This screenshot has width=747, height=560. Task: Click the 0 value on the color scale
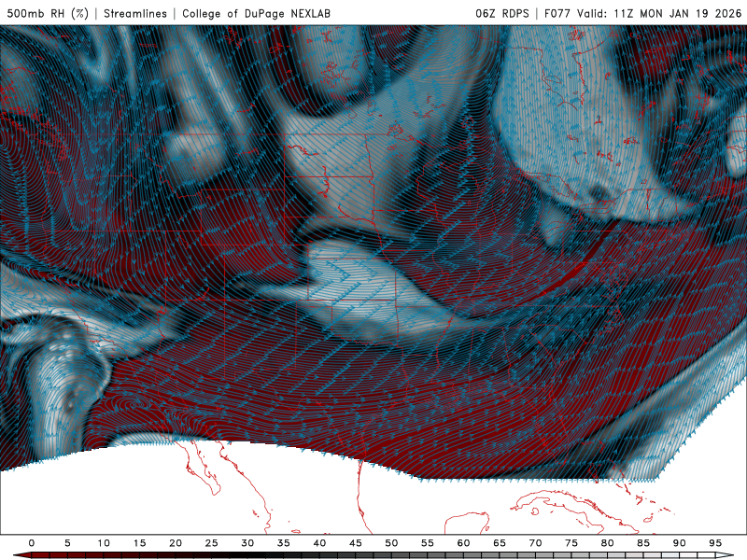(32, 543)
